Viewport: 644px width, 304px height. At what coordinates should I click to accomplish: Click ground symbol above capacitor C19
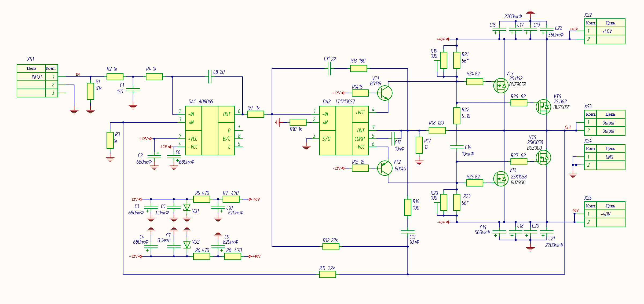(530, 12)
